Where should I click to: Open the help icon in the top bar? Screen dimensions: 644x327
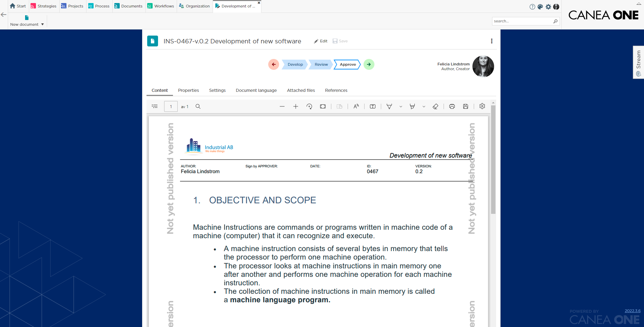point(532,6)
